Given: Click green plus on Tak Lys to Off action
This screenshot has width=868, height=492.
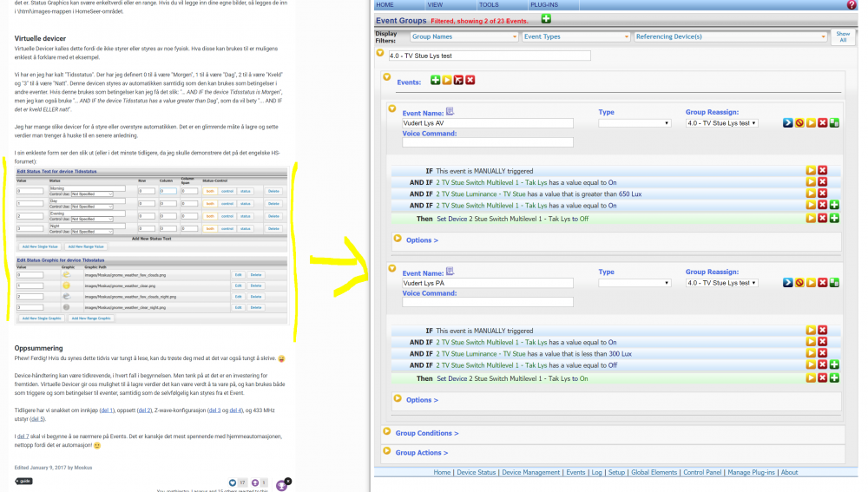Looking at the screenshot, I should [834, 218].
